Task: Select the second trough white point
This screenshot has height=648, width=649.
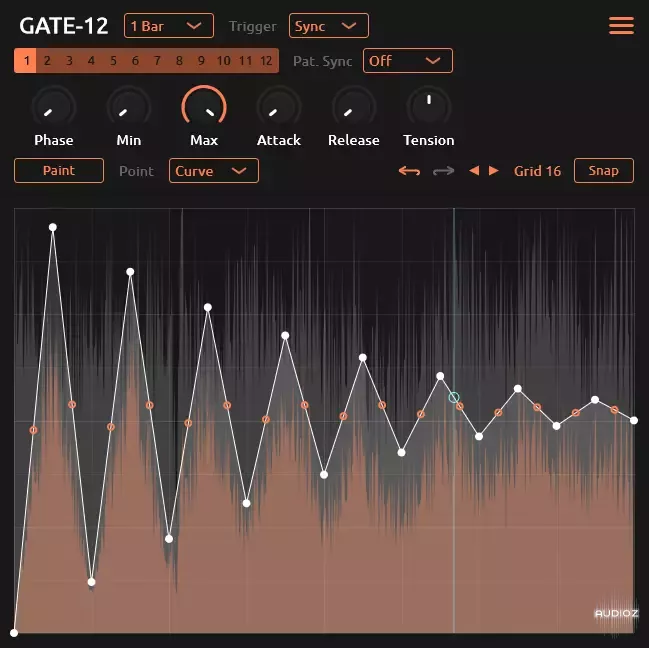Action: point(169,539)
